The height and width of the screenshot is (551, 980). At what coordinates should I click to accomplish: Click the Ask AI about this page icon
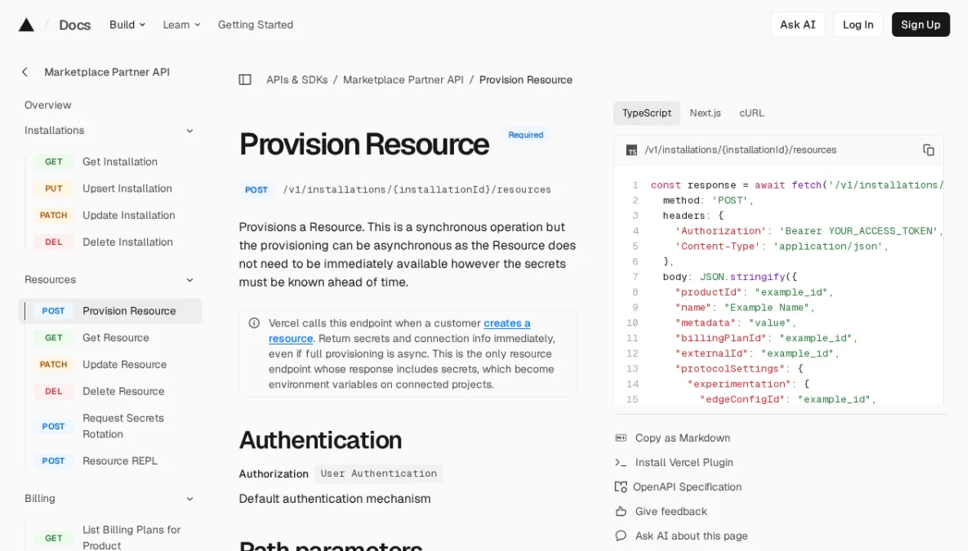[x=621, y=536]
